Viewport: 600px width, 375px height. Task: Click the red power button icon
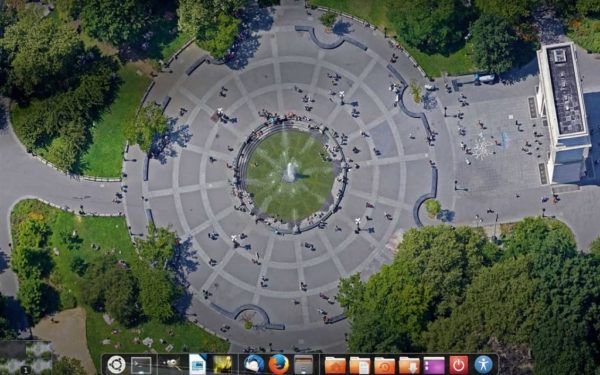tap(458, 365)
